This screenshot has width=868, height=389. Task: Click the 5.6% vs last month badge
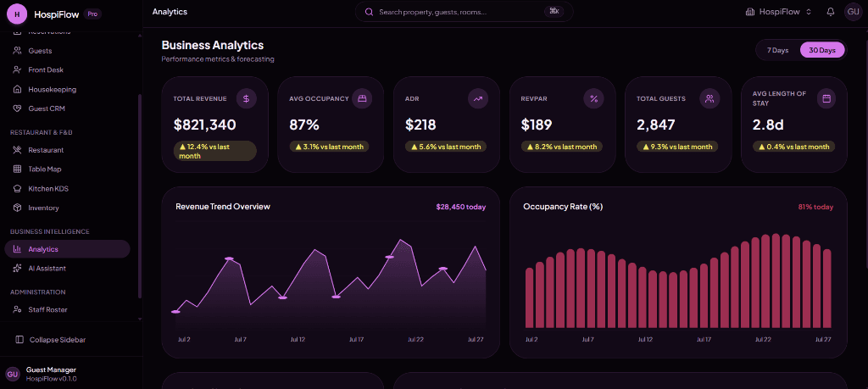point(446,147)
